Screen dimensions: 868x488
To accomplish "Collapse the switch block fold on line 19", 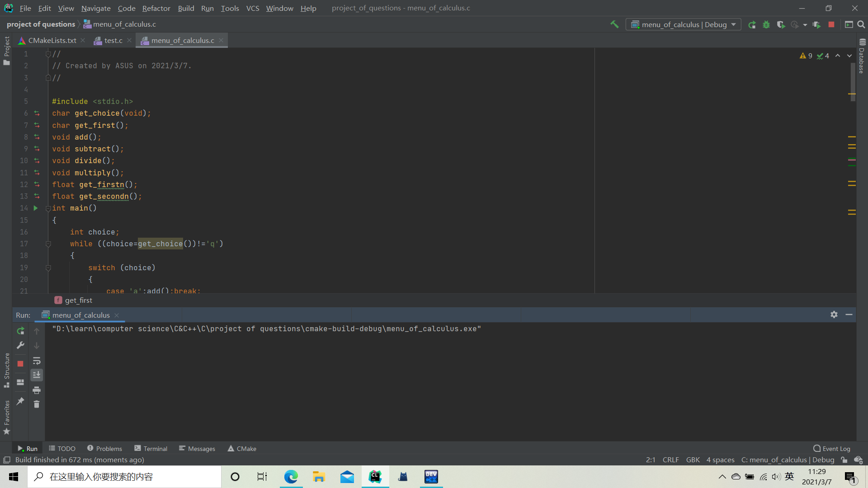I will tap(48, 267).
